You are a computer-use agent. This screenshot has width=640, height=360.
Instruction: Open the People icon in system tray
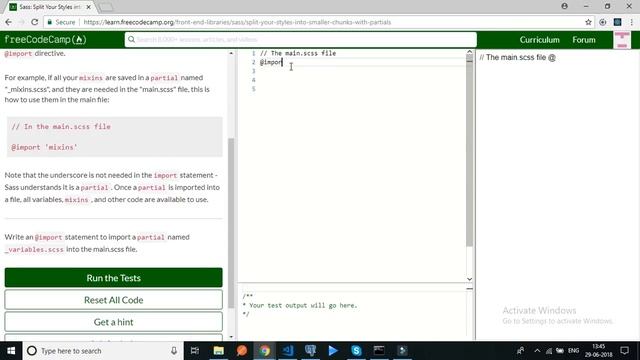520,351
